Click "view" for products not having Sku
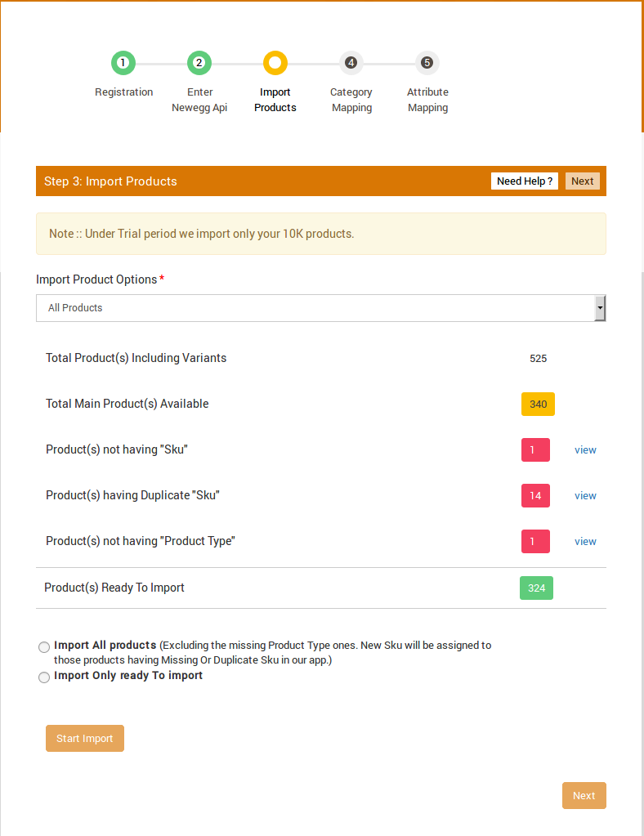 (x=585, y=449)
